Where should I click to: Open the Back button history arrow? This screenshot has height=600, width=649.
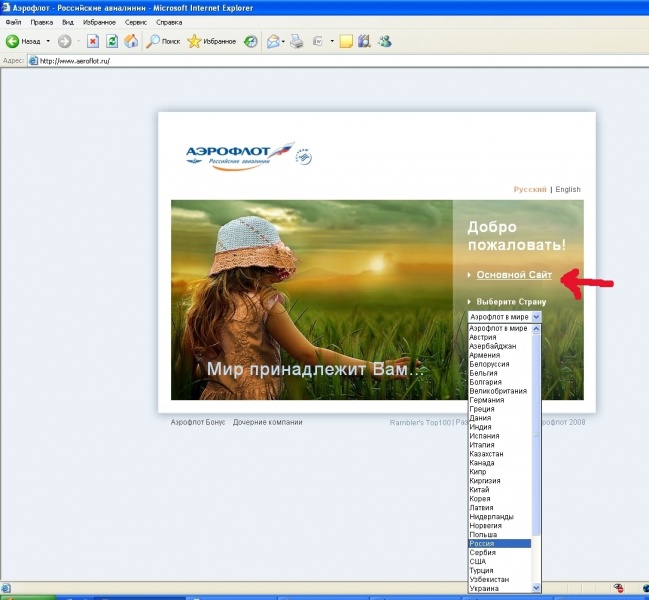48,41
